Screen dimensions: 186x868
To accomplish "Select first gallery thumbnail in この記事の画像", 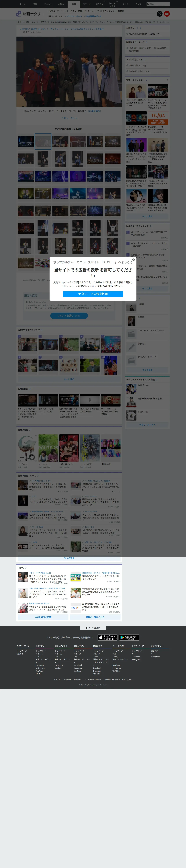I will [26, 141].
